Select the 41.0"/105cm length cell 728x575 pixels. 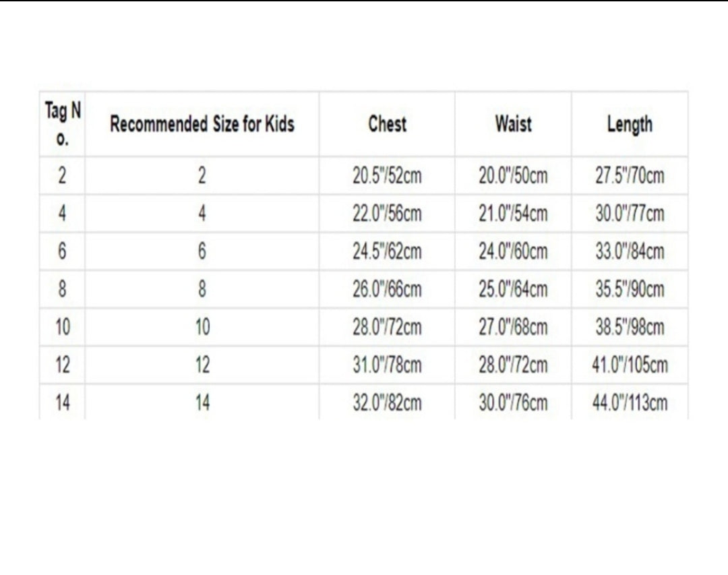[x=630, y=365]
